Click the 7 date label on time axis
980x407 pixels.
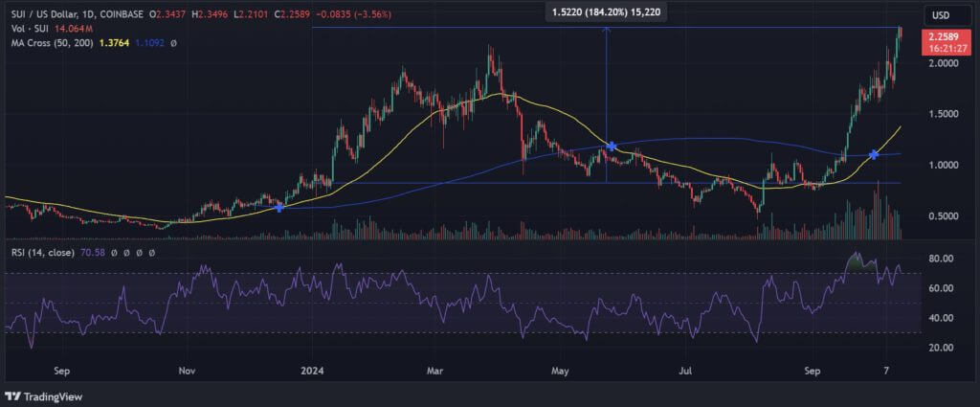[x=887, y=371]
